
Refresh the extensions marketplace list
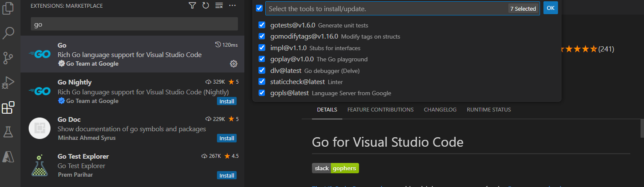(206, 6)
